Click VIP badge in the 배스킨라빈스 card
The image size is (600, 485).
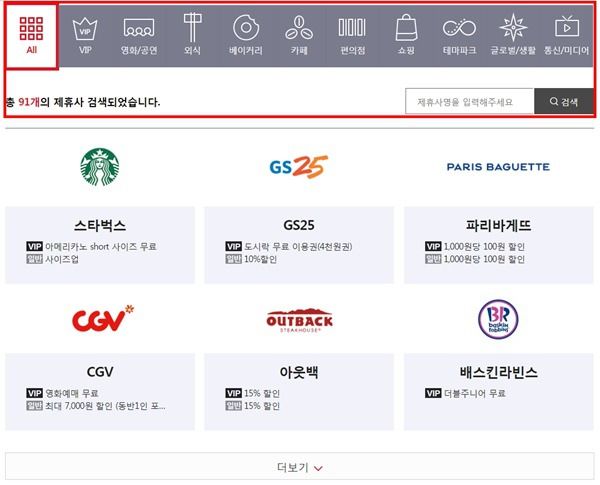coord(433,393)
